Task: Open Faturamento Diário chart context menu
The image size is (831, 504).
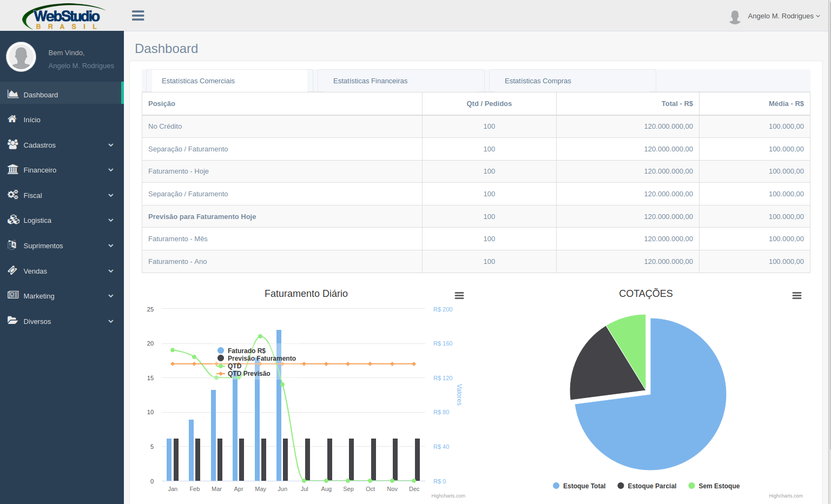Action: [x=459, y=295]
